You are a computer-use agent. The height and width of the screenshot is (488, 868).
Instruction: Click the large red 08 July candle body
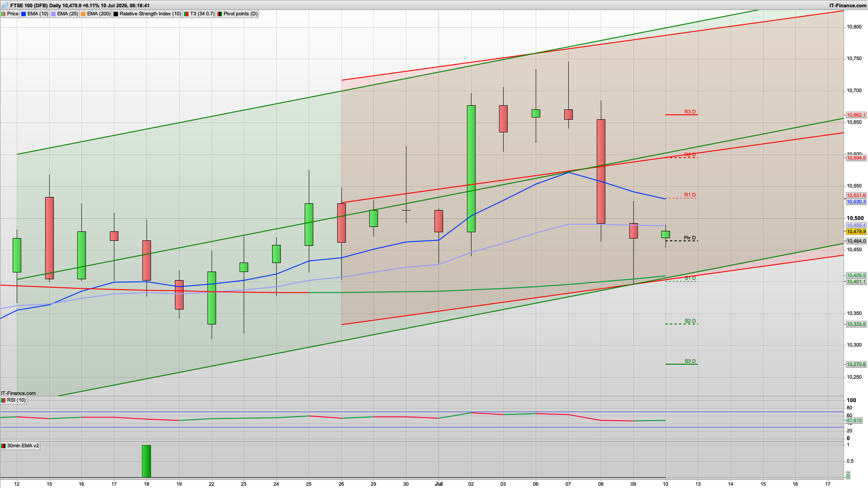(x=601, y=172)
